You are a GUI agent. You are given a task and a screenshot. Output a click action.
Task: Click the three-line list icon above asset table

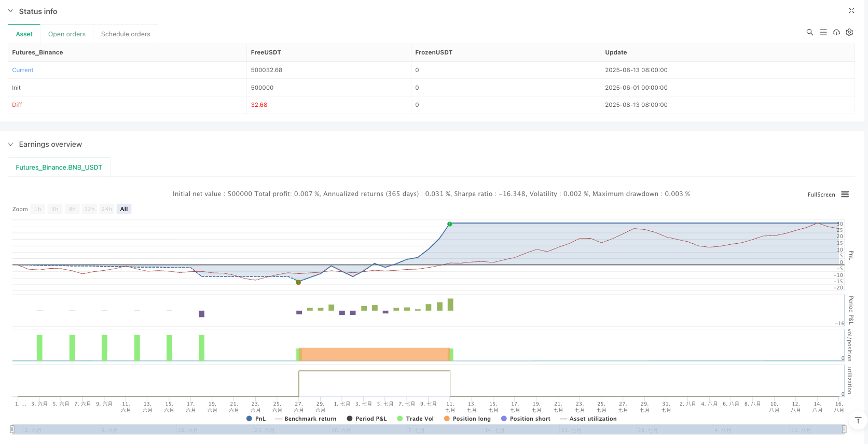(x=823, y=32)
